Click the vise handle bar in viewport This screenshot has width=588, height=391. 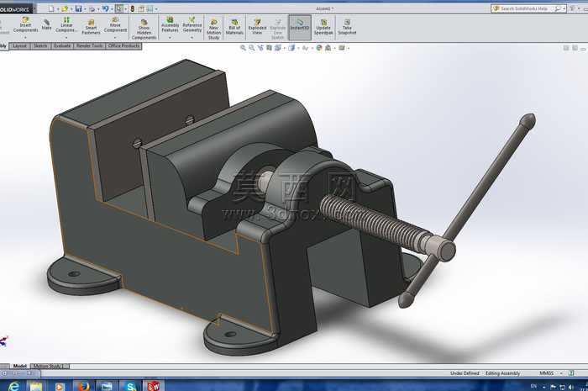click(489, 182)
